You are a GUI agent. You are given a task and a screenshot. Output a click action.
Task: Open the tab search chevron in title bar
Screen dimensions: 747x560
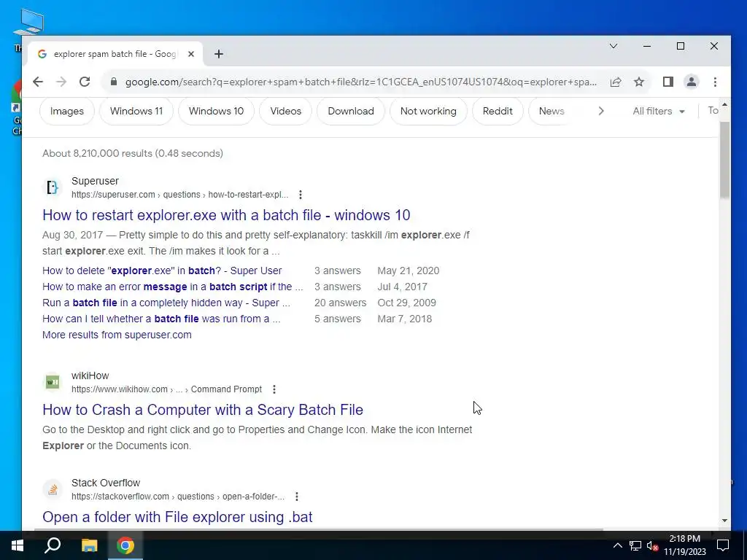(x=613, y=46)
